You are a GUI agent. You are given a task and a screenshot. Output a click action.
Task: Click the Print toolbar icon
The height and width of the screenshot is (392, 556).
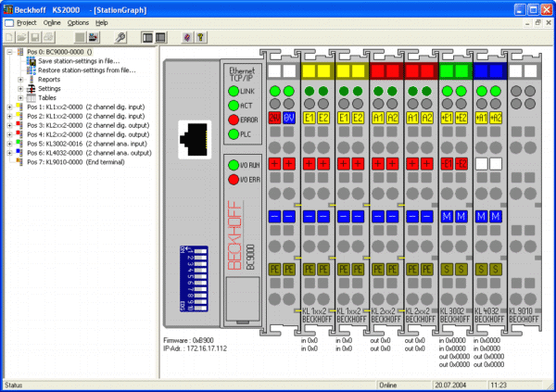(48, 37)
